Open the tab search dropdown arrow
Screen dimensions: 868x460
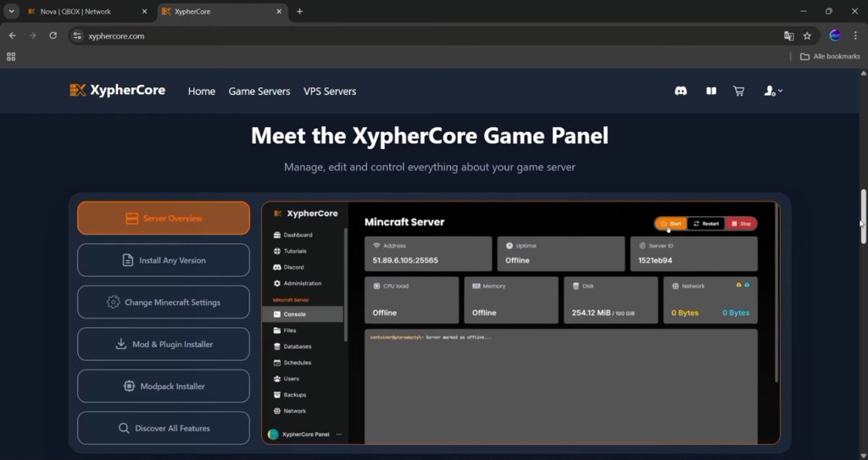pos(11,11)
